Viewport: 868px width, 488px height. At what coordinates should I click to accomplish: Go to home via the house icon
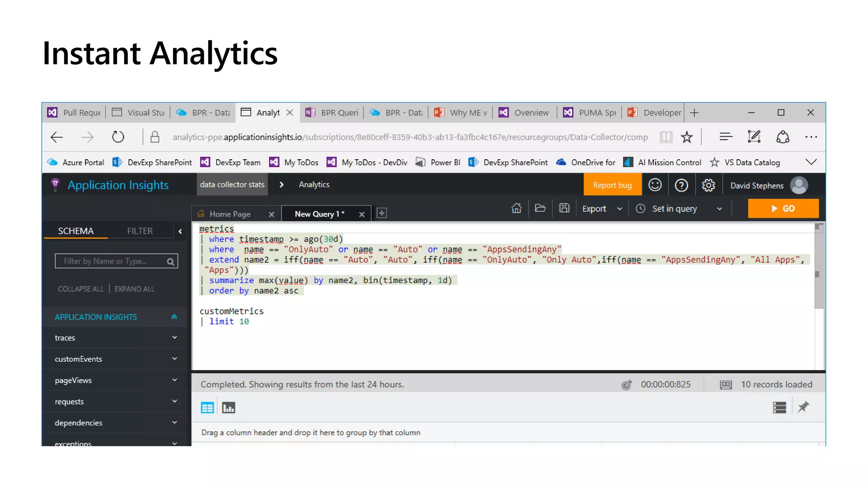tap(516, 208)
